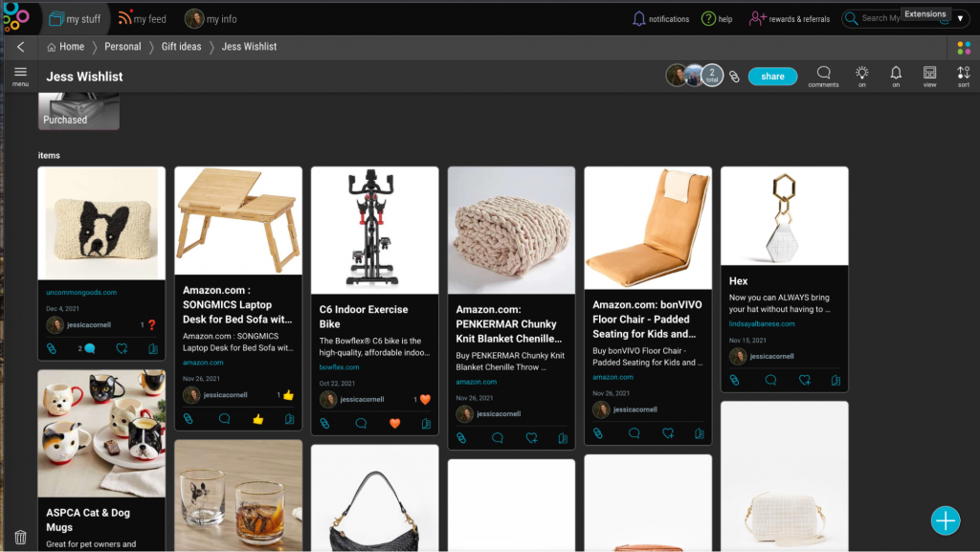The height and width of the screenshot is (552, 980).
Task: Open the ASPCA Cat & Dog Mugs image
Action: [101, 433]
